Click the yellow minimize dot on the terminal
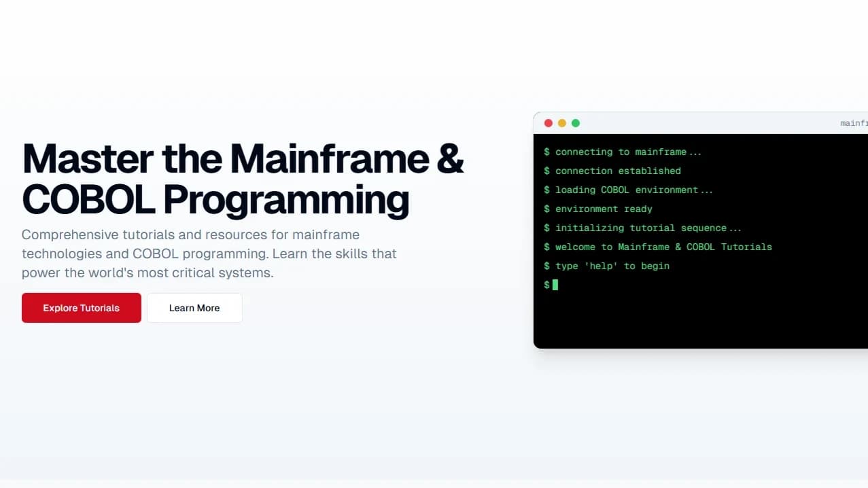This screenshot has width=868, height=488. (x=562, y=123)
